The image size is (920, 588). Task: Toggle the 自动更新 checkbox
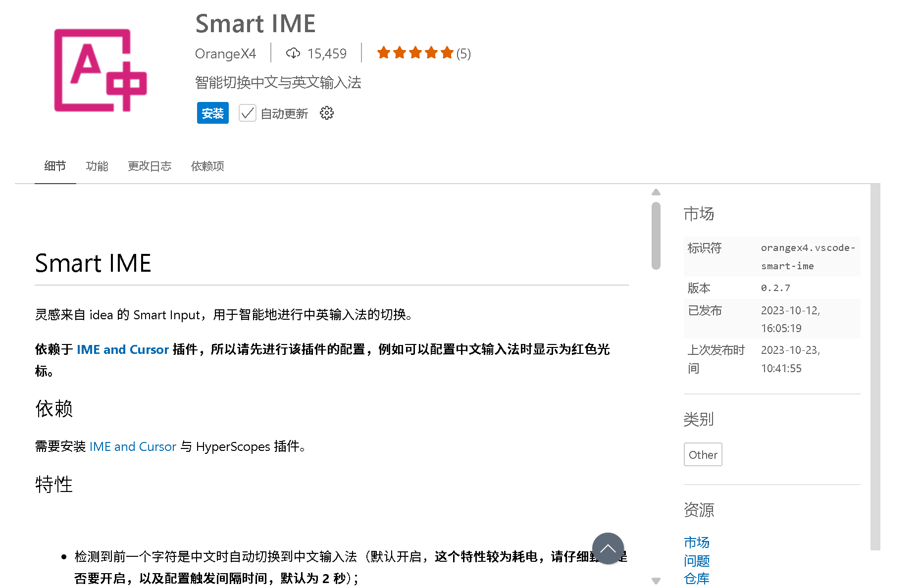click(x=247, y=113)
